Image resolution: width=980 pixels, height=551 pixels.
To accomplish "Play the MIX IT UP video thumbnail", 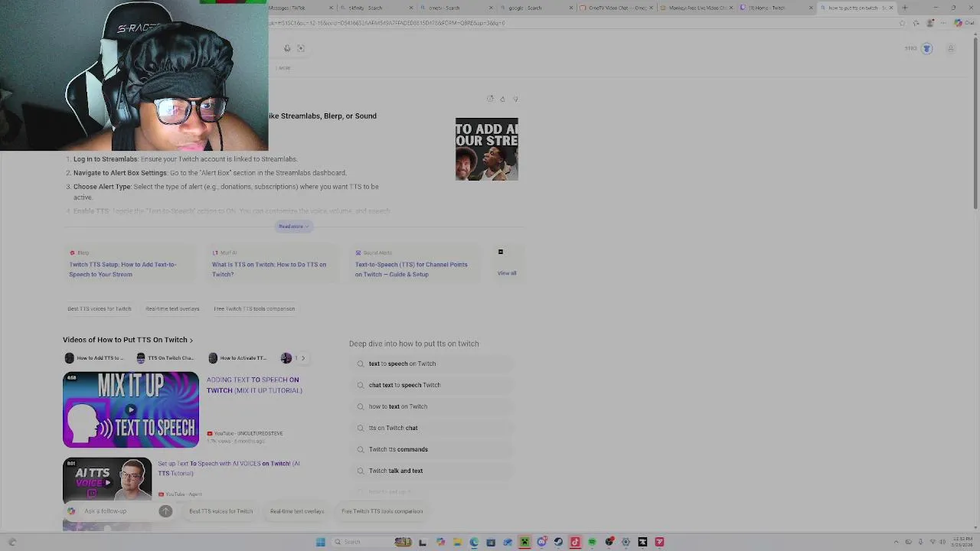I will [x=131, y=409].
